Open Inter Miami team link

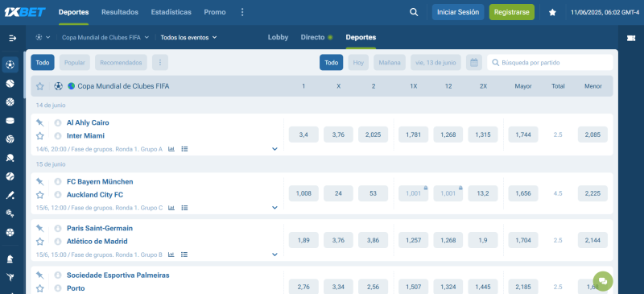85,135
